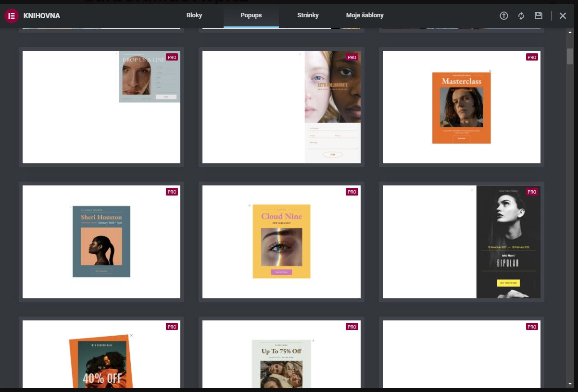Switch to the Bloky tab

(194, 15)
